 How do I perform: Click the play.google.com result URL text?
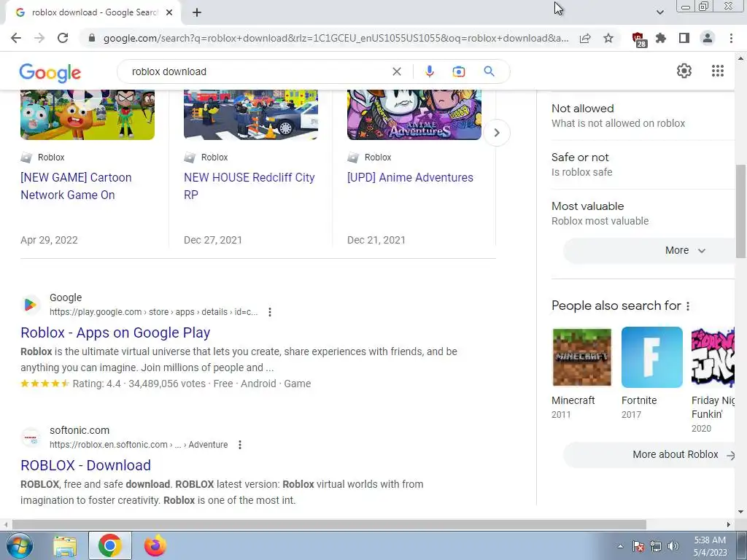pyautogui.click(x=153, y=312)
